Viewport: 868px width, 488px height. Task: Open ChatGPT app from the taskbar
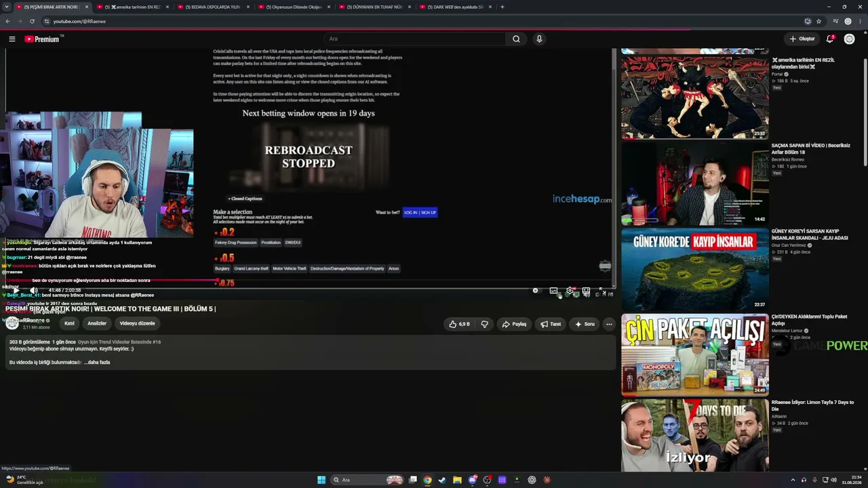point(532,480)
